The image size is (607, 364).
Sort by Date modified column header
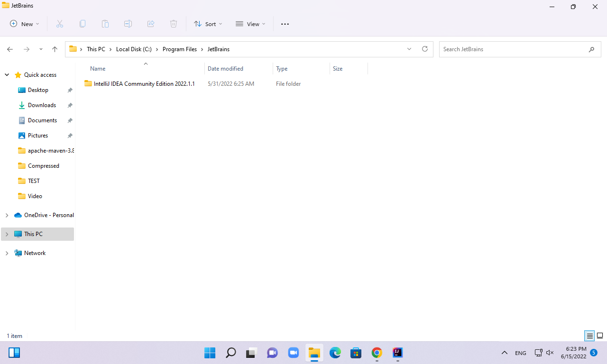pyautogui.click(x=239, y=69)
